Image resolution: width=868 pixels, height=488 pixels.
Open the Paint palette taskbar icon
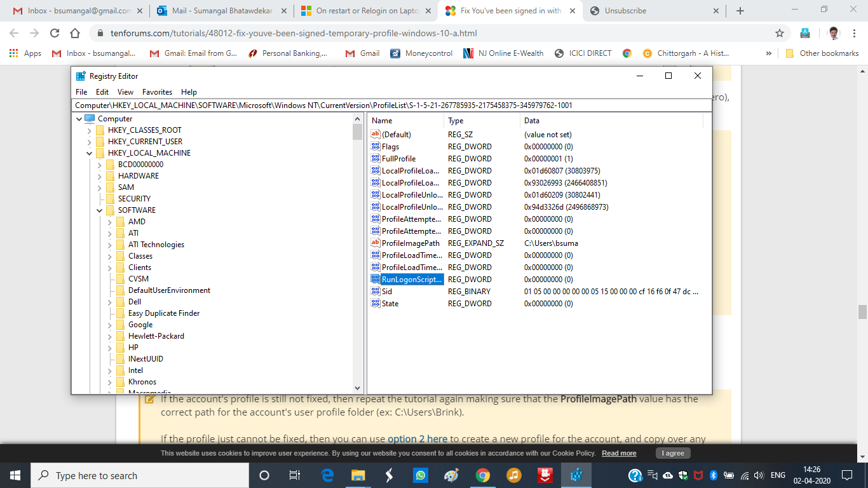coord(451,475)
